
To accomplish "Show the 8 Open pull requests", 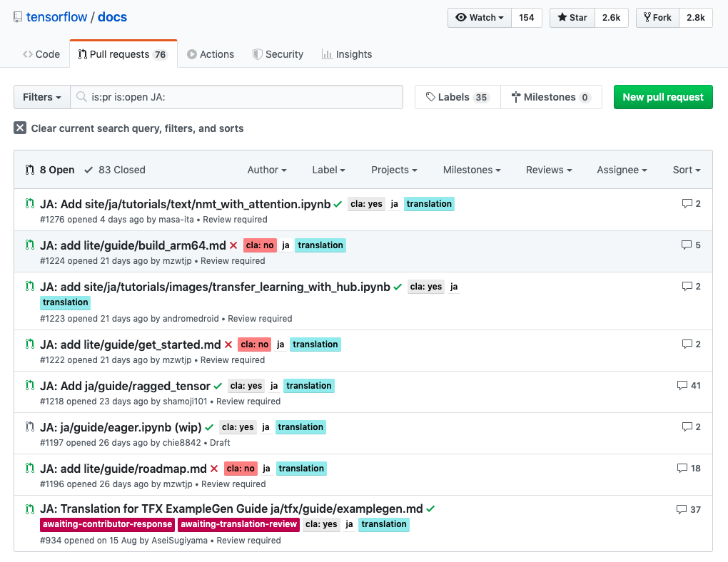I will pyautogui.click(x=50, y=170).
